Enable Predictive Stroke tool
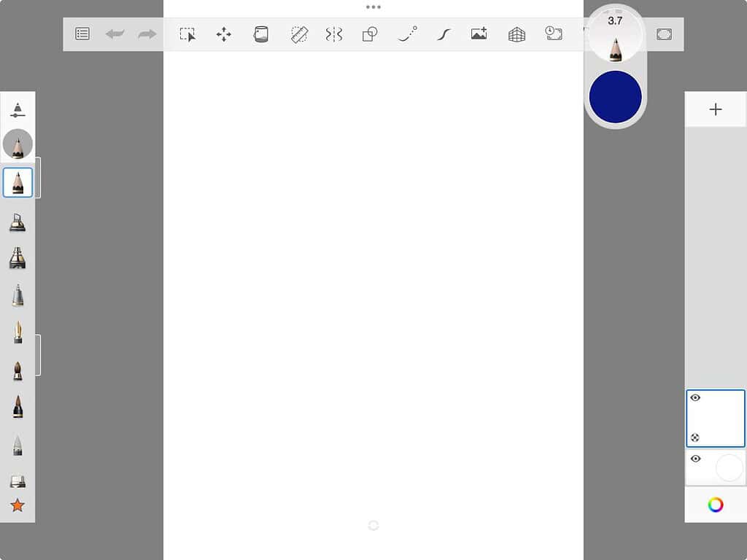Screen dimensions: 747x560 [x=407, y=34]
